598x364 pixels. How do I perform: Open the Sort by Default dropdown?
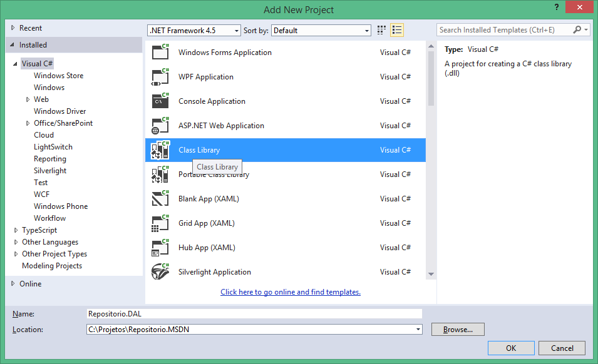click(x=321, y=31)
